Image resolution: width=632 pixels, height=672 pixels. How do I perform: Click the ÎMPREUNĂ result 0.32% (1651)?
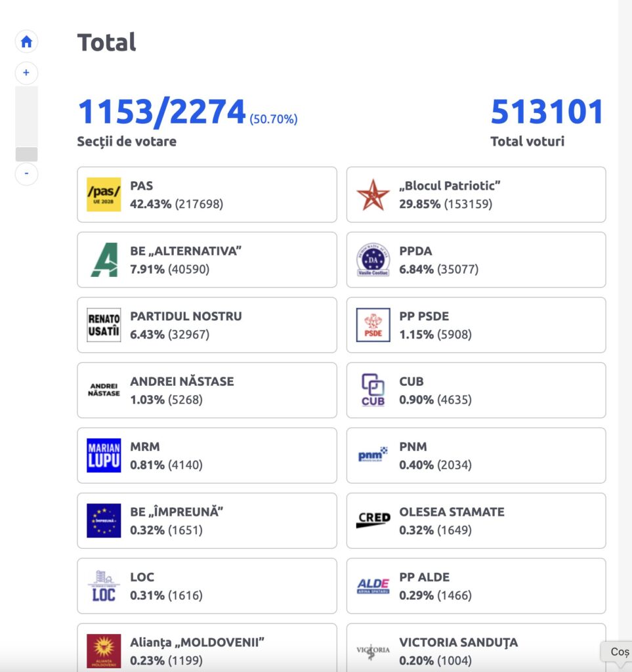click(166, 530)
